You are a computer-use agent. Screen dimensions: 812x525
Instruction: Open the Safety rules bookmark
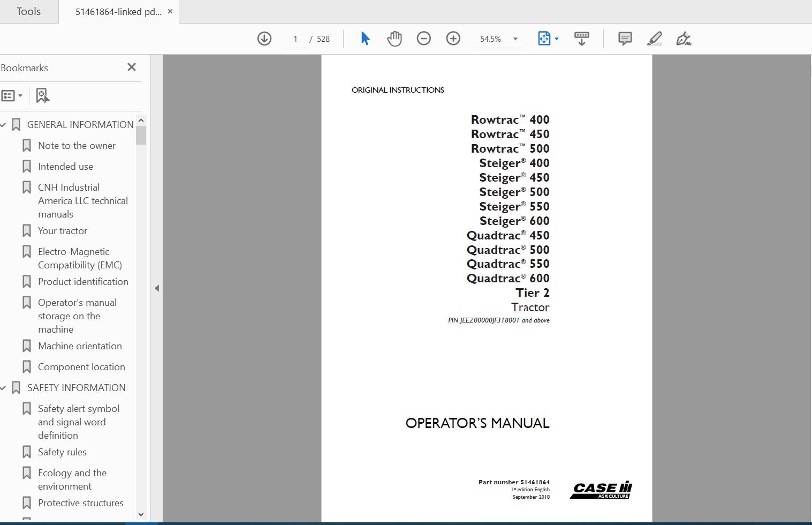coord(62,452)
